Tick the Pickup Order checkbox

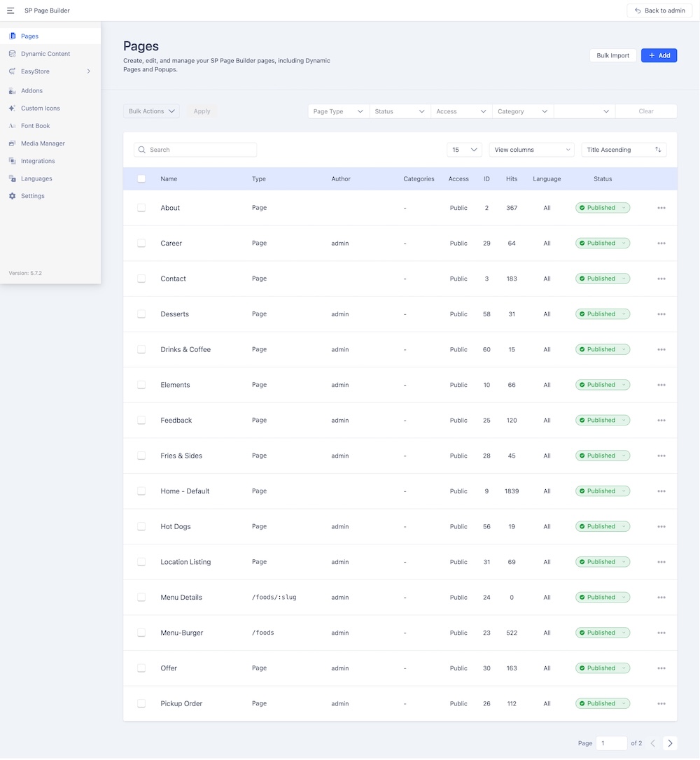coord(141,703)
